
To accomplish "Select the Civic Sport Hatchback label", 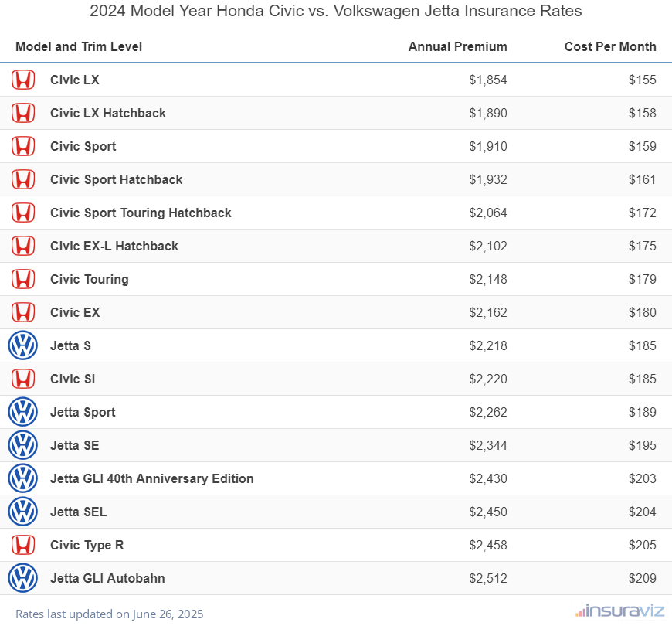I will point(116,179).
